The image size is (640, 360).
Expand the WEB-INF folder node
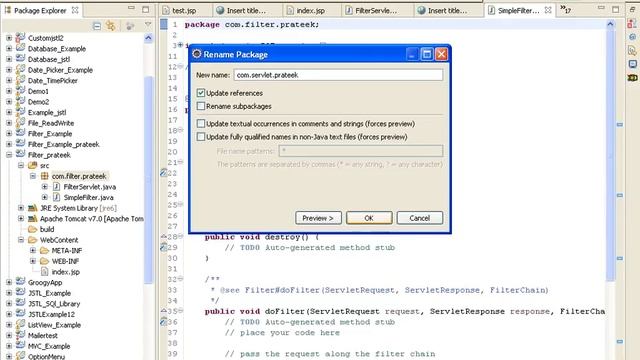pos(33,261)
